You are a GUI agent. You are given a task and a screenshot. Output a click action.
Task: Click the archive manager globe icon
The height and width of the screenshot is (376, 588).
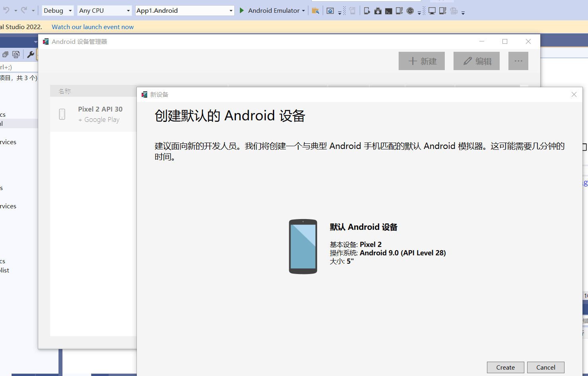tap(410, 10)
